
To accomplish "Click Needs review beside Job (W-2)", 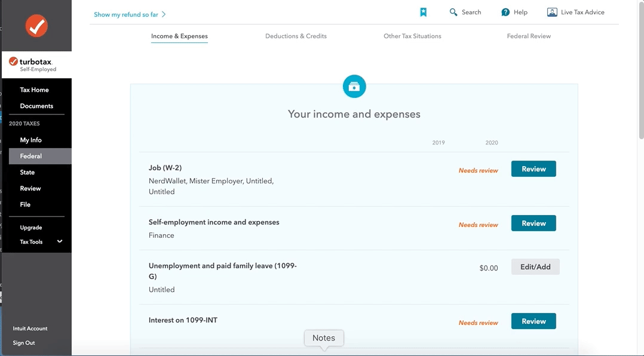I will click(x=478, y=170).
